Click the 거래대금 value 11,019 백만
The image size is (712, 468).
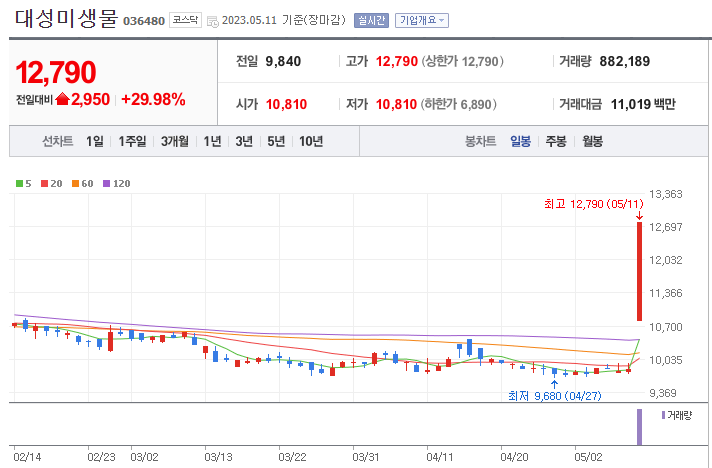tap(643, 104)
